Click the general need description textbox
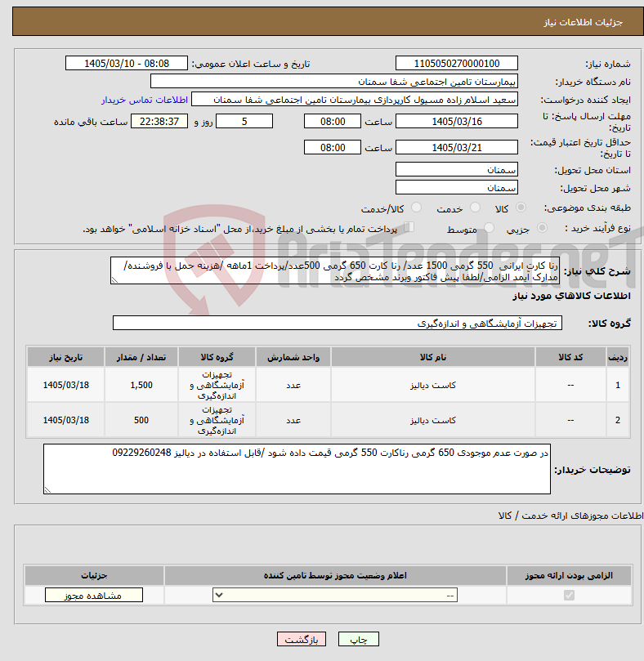The height and width of the screenshot is (661, 644). click(335, 270)
